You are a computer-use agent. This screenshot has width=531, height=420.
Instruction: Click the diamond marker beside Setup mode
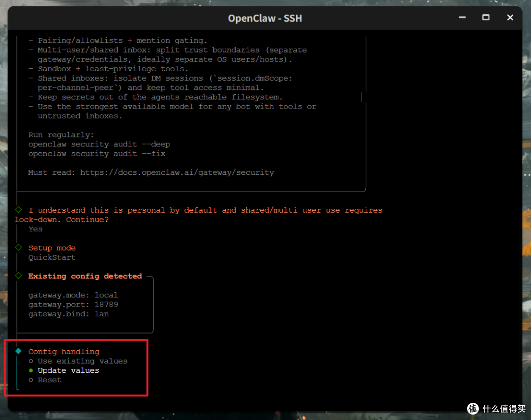pos(19,248)
